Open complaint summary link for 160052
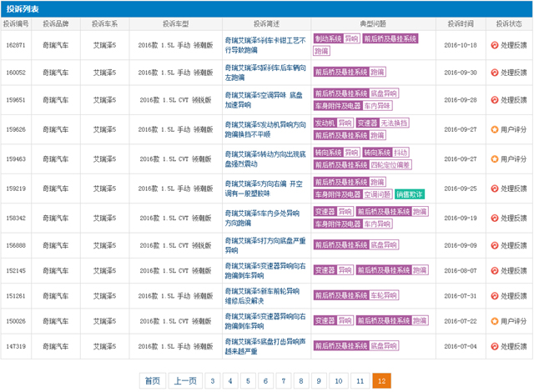 [265, 73]
